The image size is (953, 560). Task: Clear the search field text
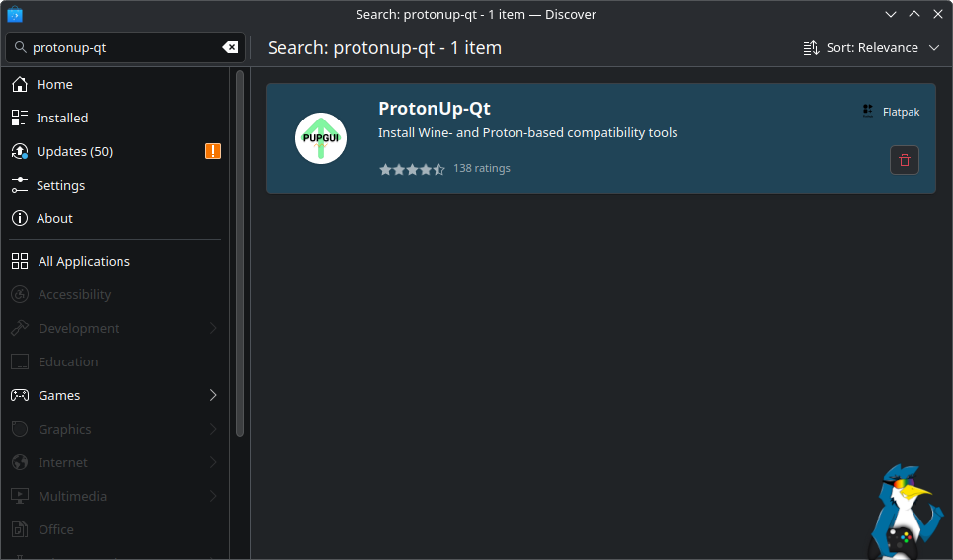point(230,47)
